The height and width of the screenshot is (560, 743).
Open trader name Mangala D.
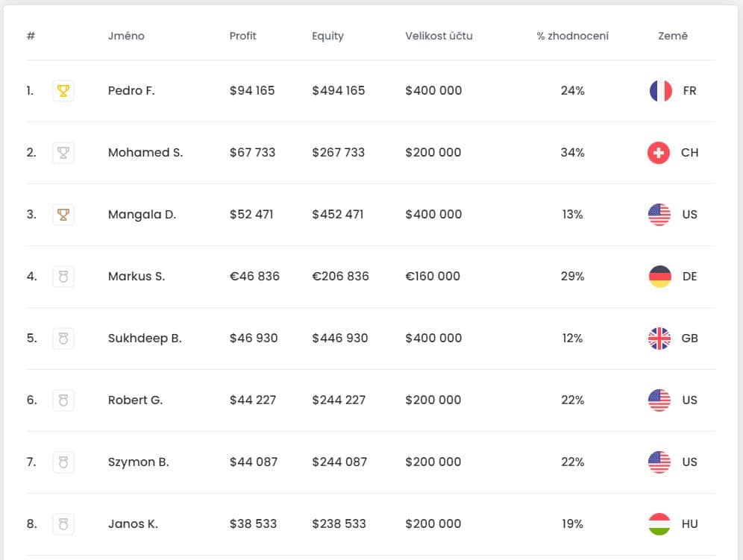point(142,215)
